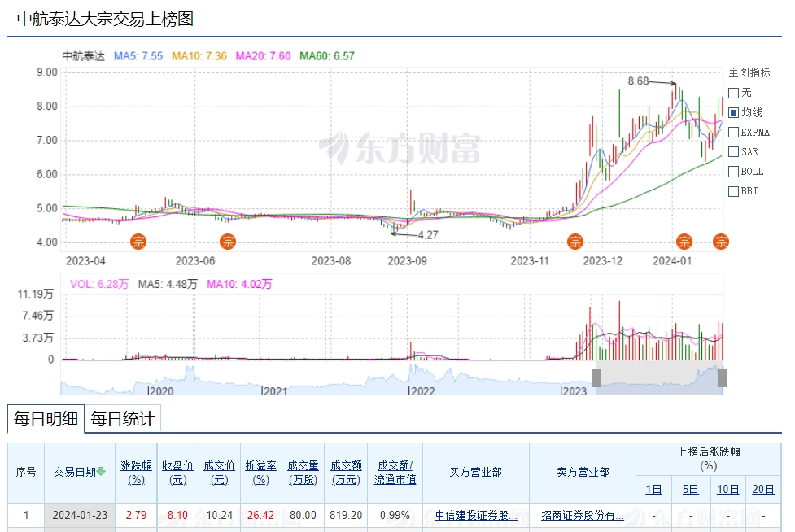795x532 pixels.
Task: Enable the EXPMA indicator
Action: click(x=733, y=132)
